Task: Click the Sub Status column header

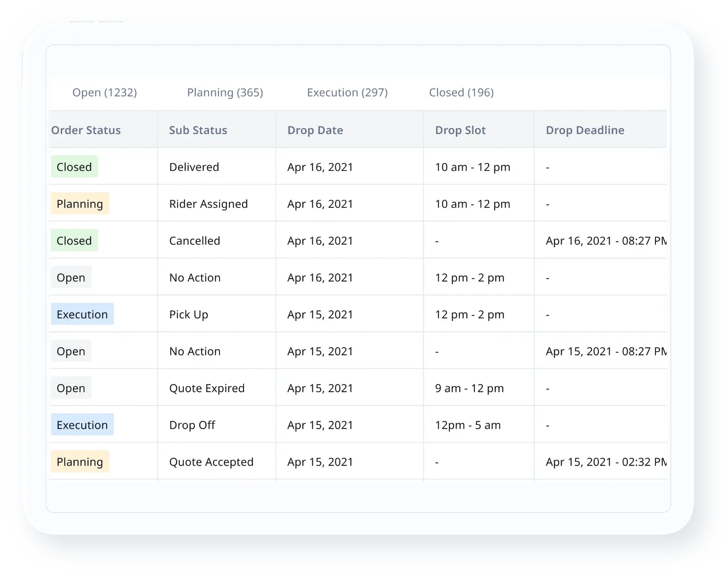Action: (x=198, y=130)
